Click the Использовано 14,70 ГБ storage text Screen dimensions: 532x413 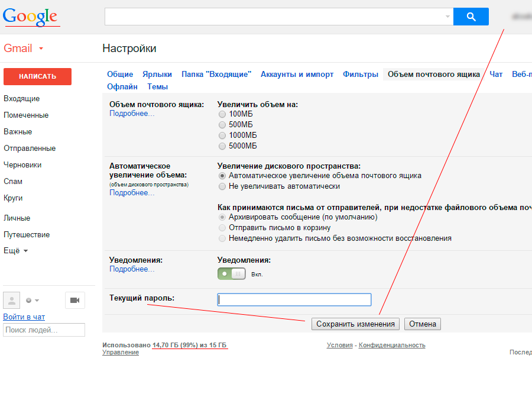164,345
